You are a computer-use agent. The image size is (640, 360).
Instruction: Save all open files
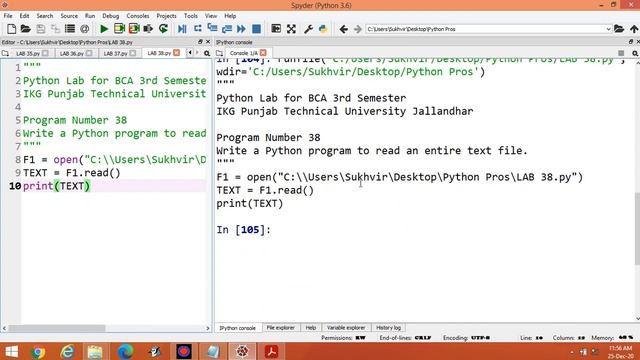pos(55,29)
